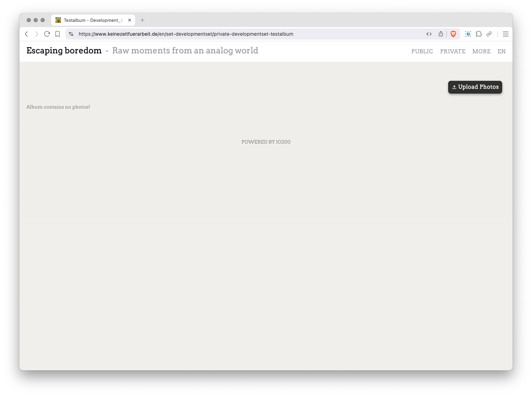532x396 pixels.
Task: Open the extensions puzzle-piece menu
Action: click(479, 34)
